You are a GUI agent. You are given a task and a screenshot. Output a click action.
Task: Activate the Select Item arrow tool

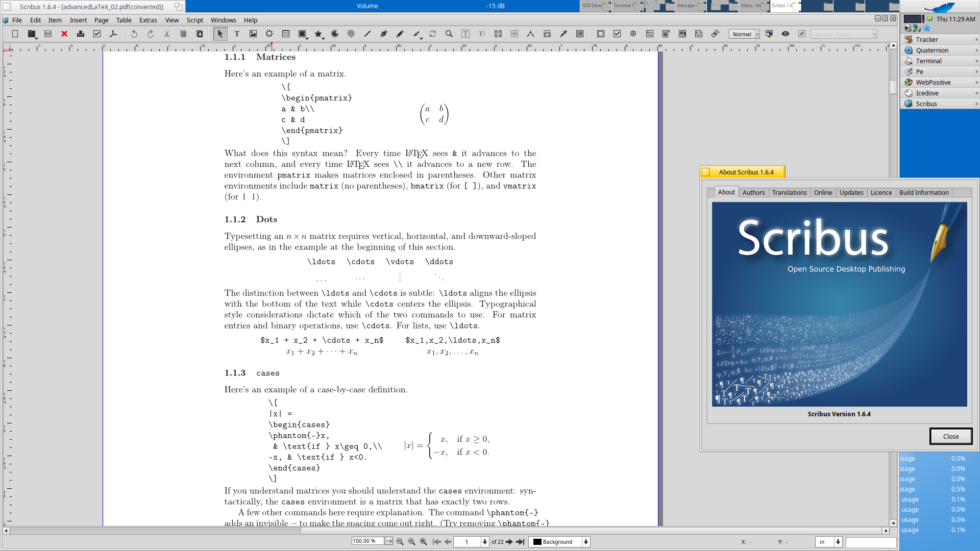220,34
